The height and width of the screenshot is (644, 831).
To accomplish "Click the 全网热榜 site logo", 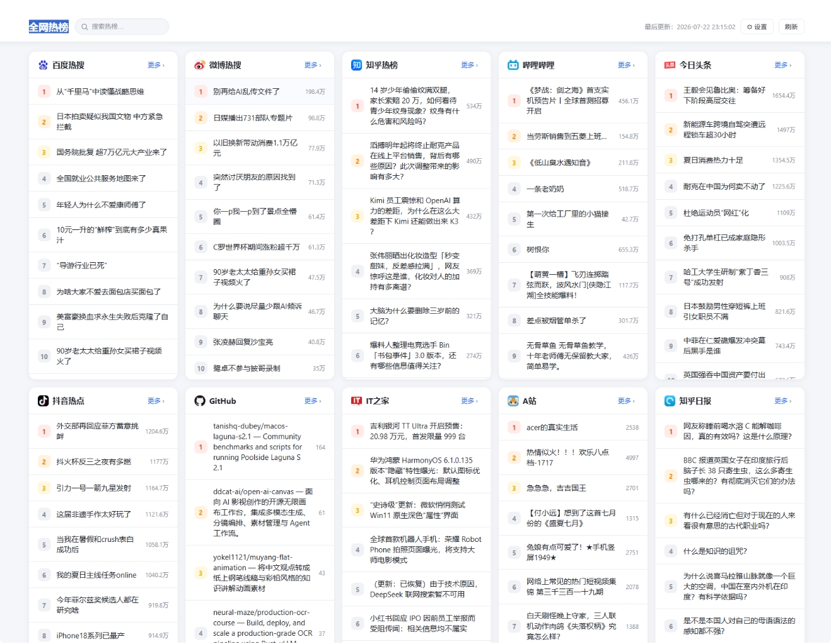I will tap(49, 26).
